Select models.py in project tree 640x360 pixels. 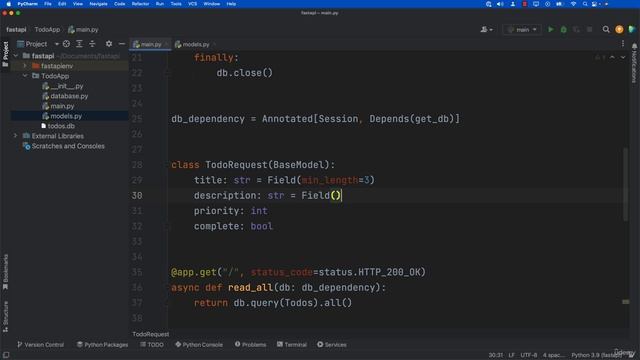[x=66, y=116]
